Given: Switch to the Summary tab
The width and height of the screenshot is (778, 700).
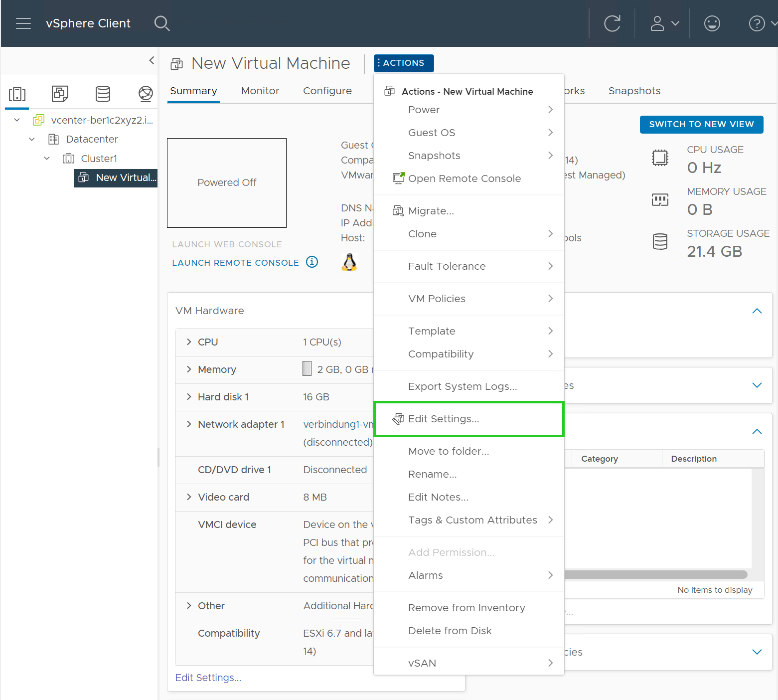Looking at the screenshot, I should tap(193, 91).
